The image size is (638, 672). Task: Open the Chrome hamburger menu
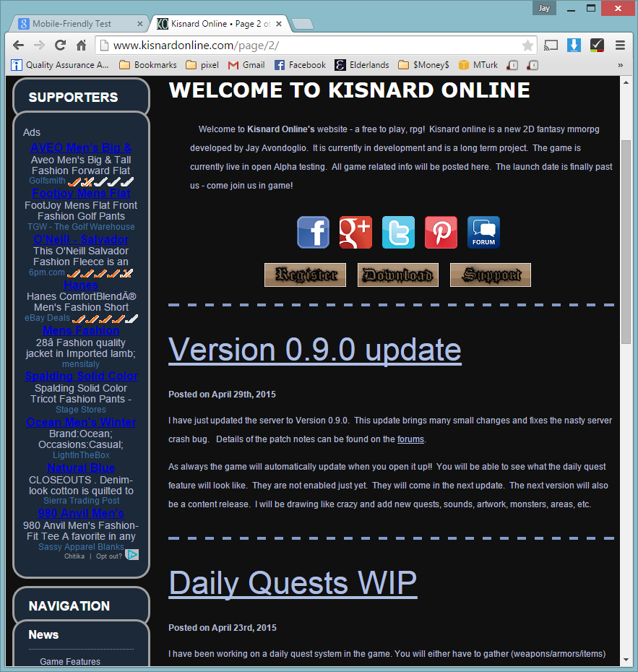tap(620, 45)
